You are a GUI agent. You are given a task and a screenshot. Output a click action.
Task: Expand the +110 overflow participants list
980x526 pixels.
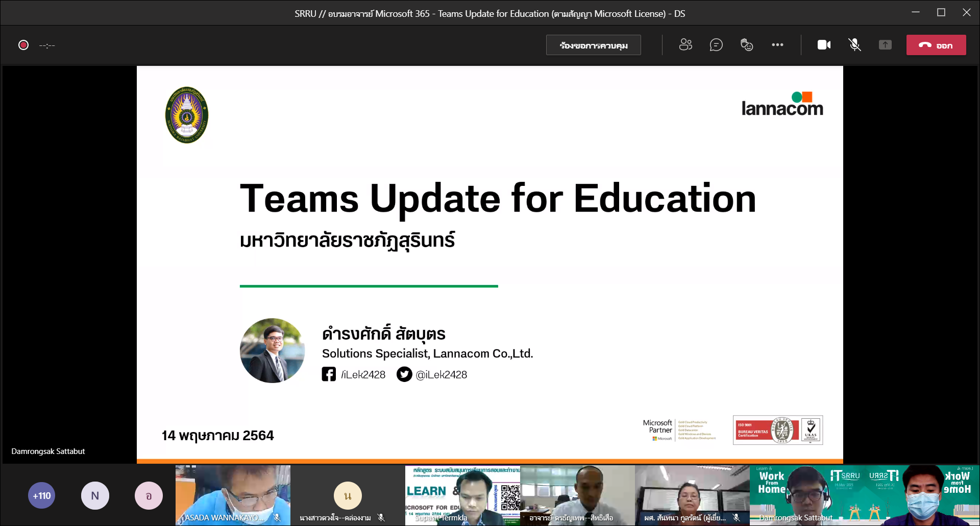pyautogui.click(x=42, y=495)
